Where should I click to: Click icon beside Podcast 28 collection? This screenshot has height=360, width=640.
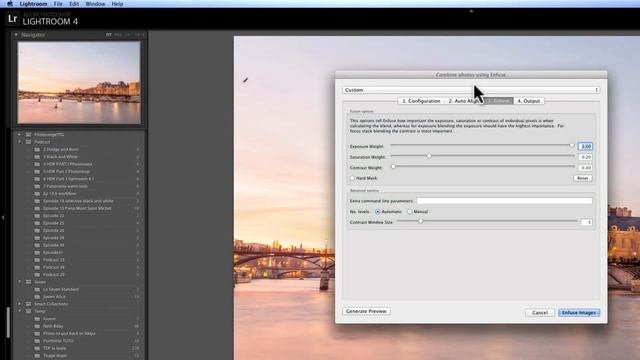coord(37,267)
